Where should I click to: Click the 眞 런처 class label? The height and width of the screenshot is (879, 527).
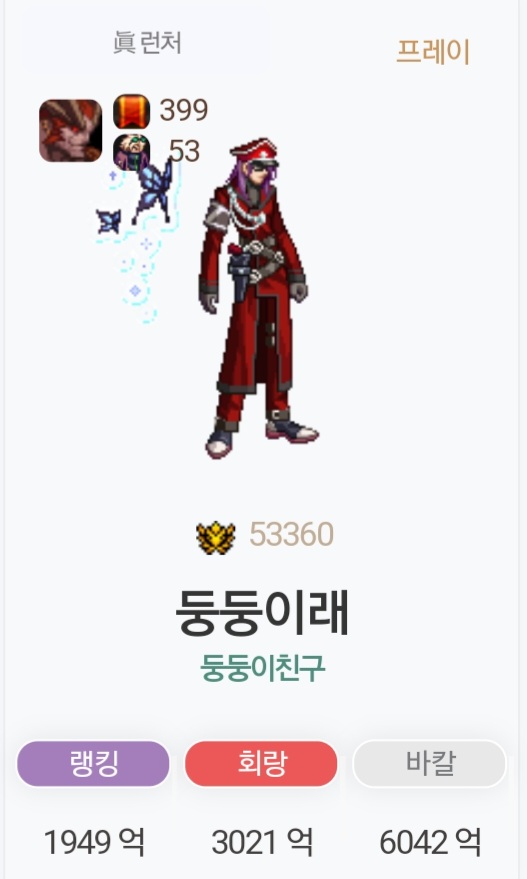(147, 43)
